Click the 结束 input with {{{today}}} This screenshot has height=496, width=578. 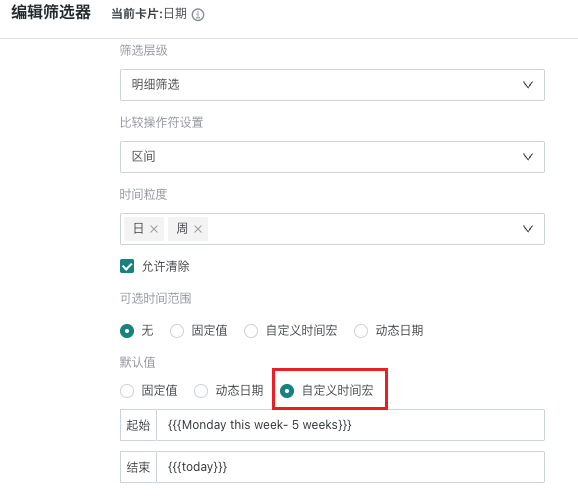pos(350,467)
